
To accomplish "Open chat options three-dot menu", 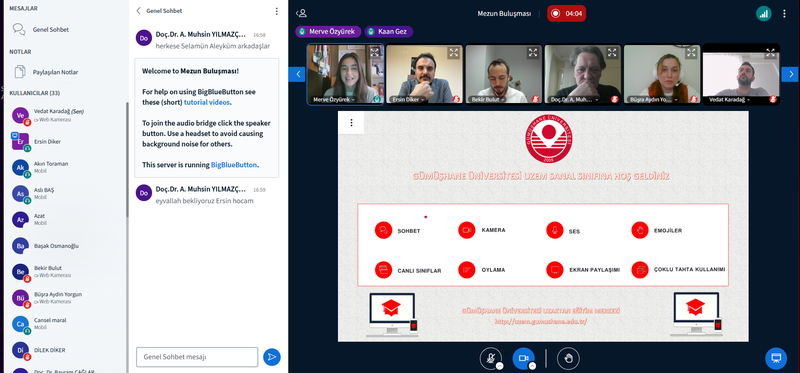I will [x=277, y=11].
